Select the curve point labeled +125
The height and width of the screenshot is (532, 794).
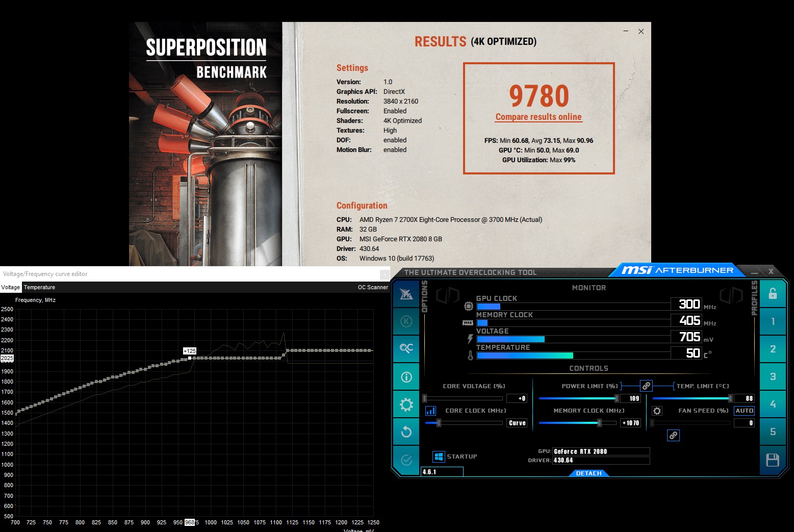click(x=190, y=358)
